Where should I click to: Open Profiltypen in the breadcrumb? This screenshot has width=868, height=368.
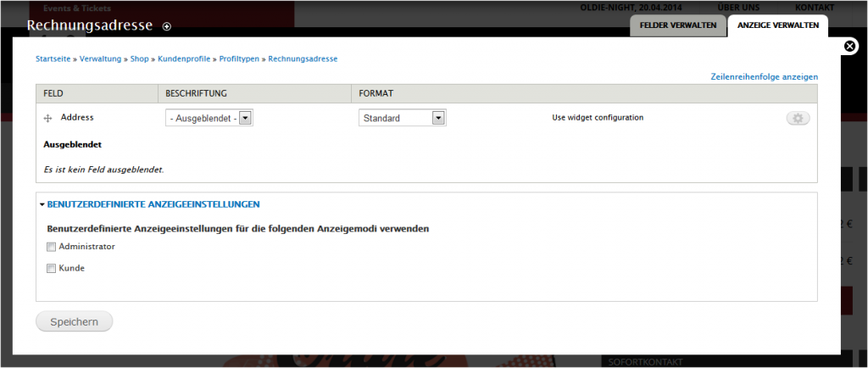240,59
